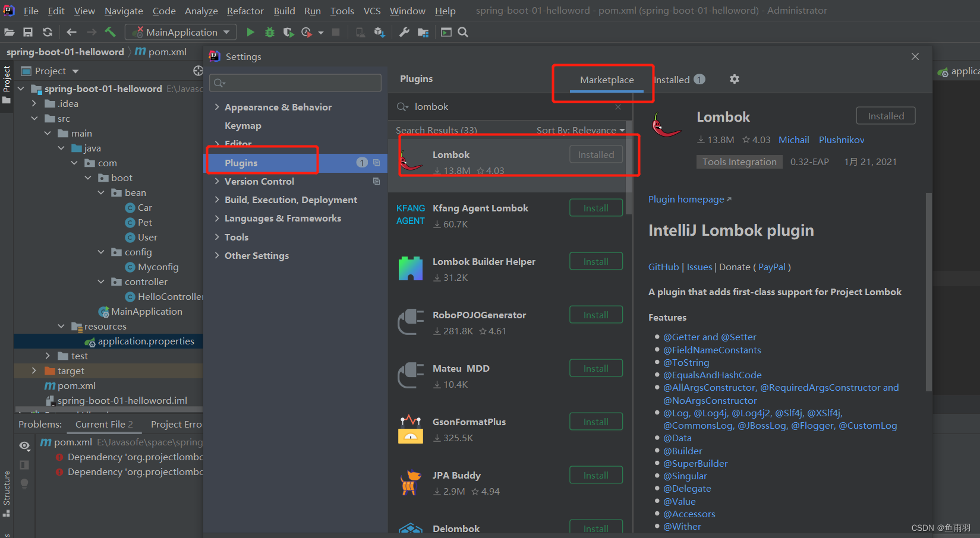980x538 pixels.
Task: Start debugging with the bug icon
Action: click(x=270, y=32)
